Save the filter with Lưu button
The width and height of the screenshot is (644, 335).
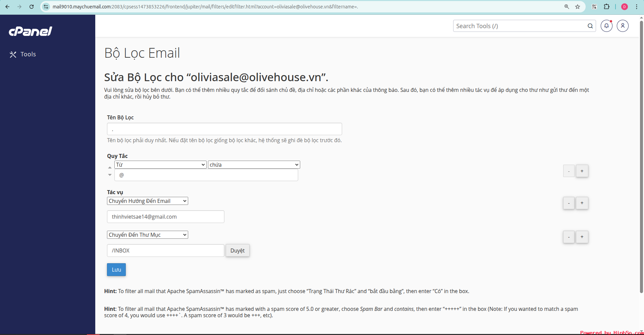point(116,270)
